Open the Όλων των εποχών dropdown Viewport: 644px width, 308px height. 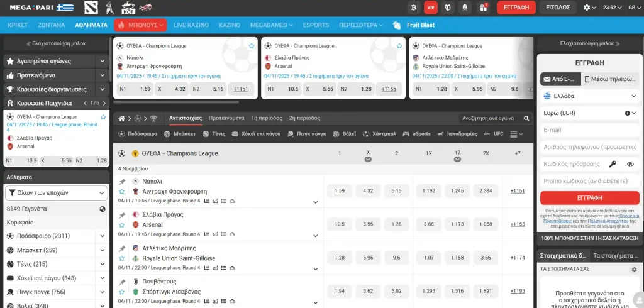[x=57, y=193]
